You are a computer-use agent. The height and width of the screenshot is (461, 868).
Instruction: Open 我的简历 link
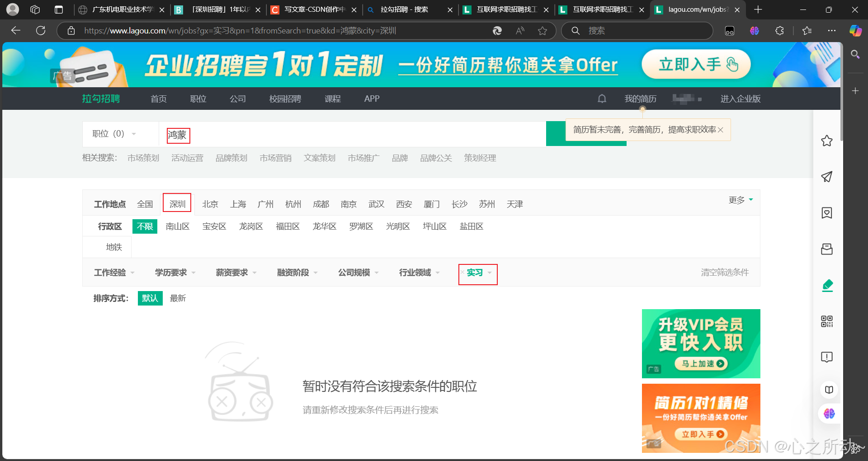click(641, 99)
